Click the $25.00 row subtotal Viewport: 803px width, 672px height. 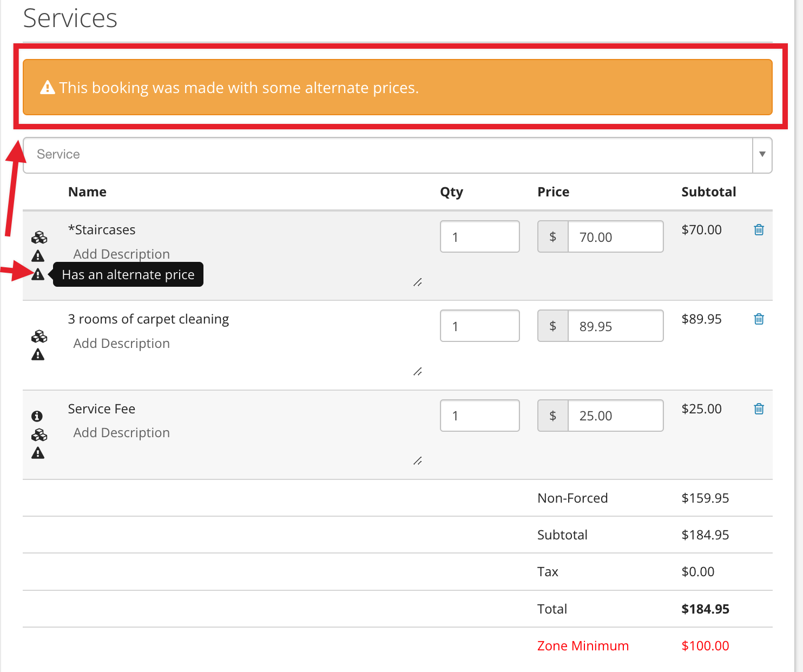(x=702, y=409)
